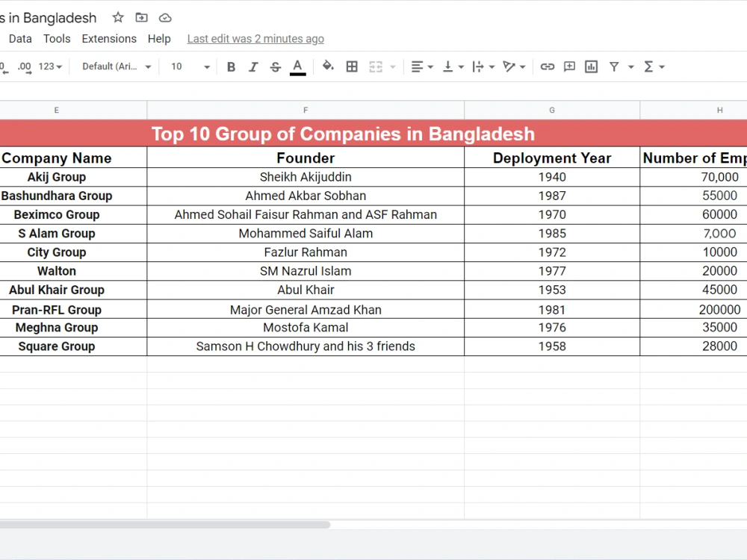Viewport: 747px width, 560px height.
Task: Insert link icon
Action: tap(547, 66)
